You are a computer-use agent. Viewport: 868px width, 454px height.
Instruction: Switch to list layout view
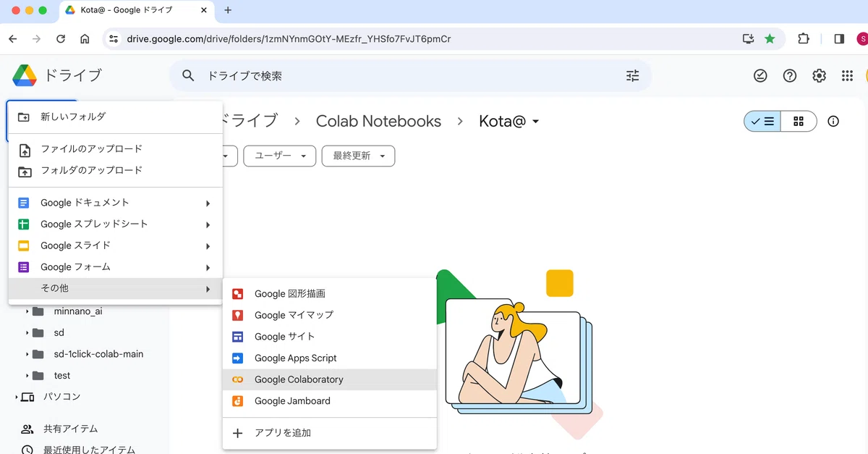(762, 122)
